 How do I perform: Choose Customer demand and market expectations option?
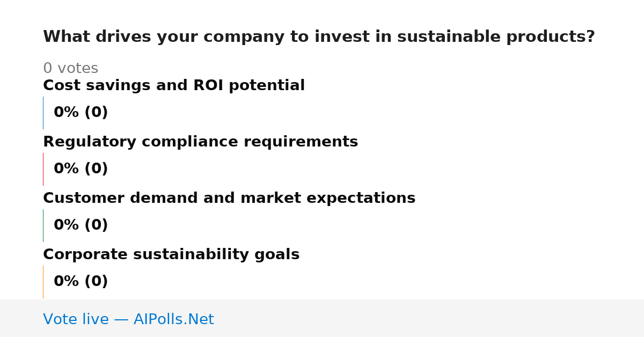[x=229, y=199]
